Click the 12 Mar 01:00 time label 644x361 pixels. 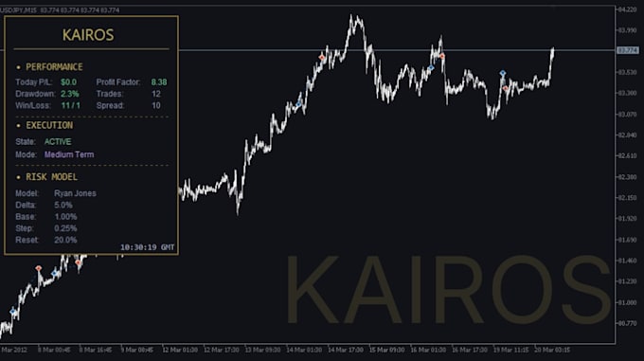180,350
